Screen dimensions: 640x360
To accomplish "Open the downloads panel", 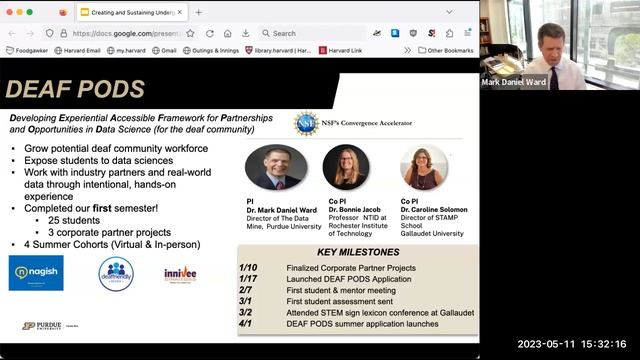I will [246, 33].
